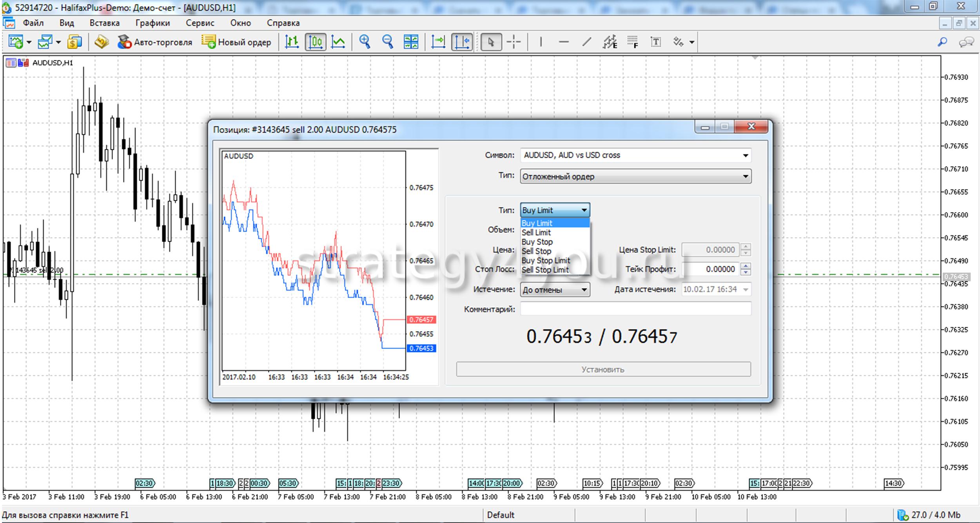
Task: Tile chart windows icon
Action: [411, 42]
